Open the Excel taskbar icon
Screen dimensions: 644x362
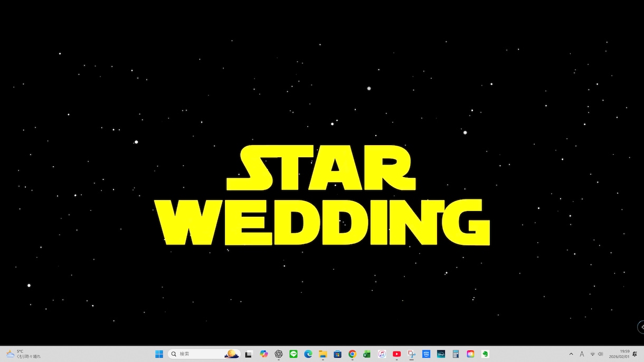367,354
